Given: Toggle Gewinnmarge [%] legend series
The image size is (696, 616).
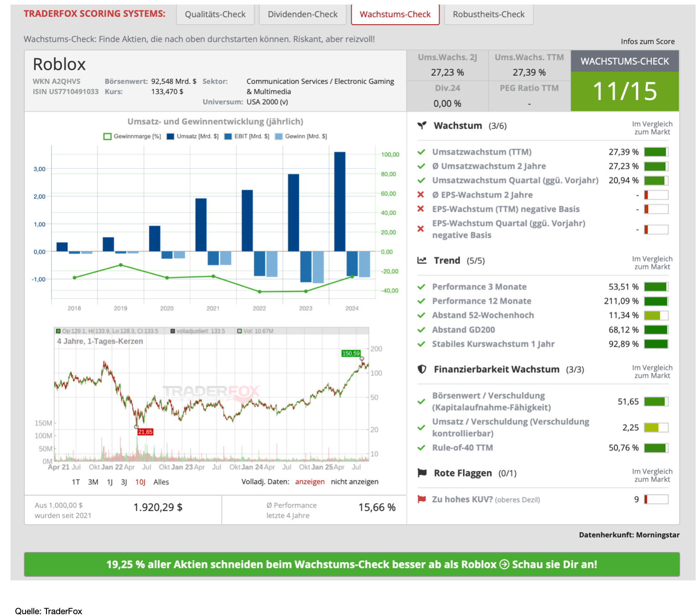Looking at the screenshot, I should pyautogui.click(x=132, y=136).
